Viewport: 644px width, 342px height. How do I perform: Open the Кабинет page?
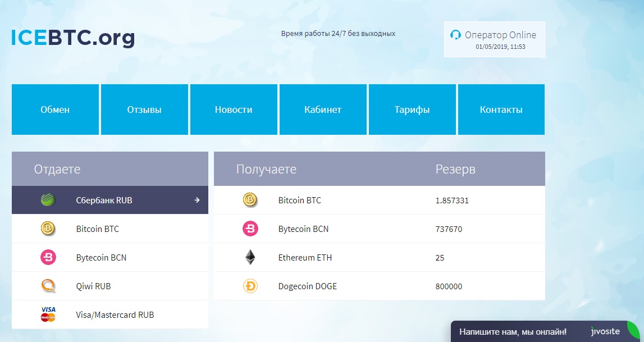click(323, 110)
